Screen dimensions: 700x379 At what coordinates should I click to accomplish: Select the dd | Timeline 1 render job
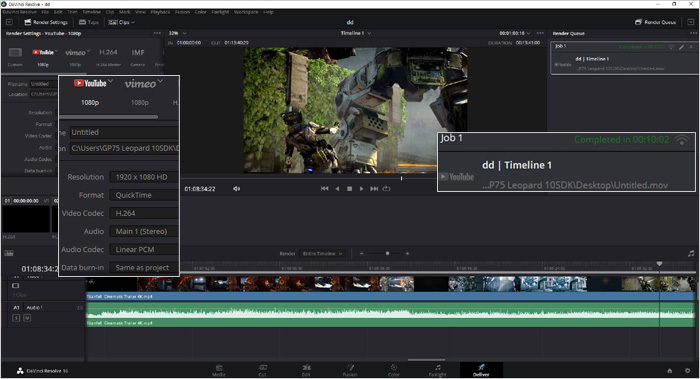coord(624,58)
